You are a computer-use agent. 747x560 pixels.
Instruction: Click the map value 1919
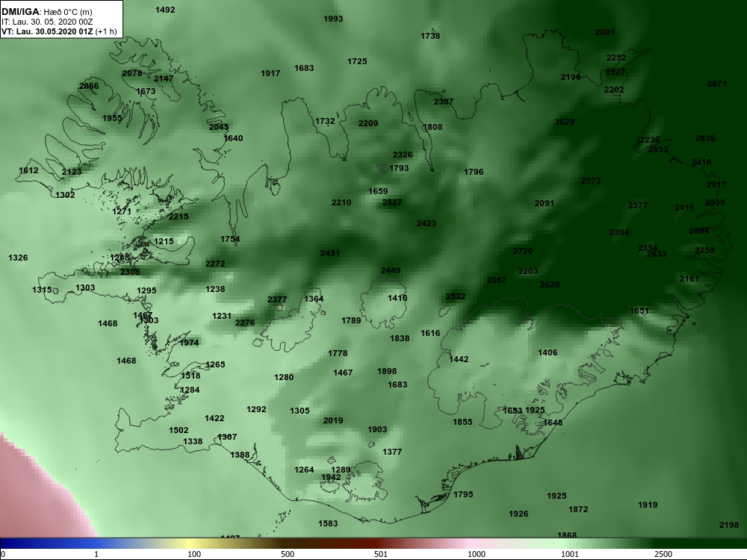click(648, 505)
